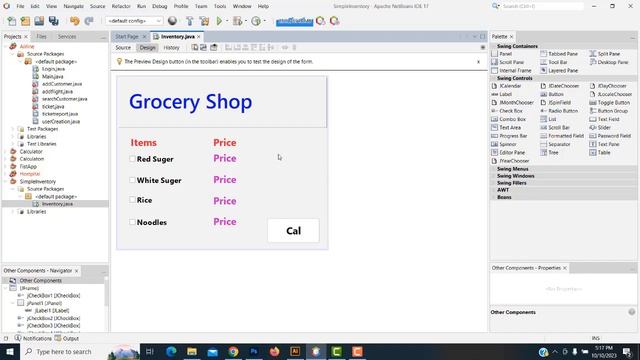
Task: Pick the Button component in Palette
Action: [552, 94]
